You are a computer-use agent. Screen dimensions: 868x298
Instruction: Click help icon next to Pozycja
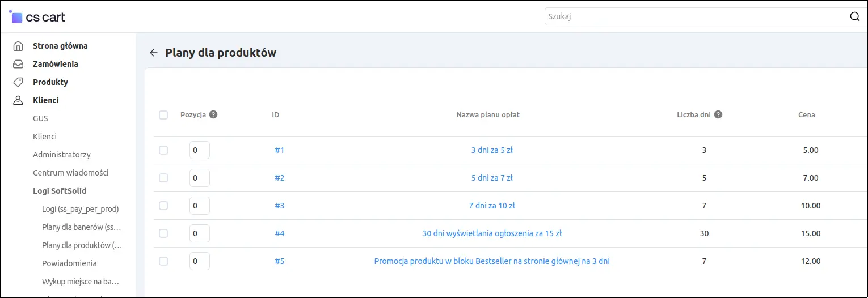pyautogui.click(x=213, y=114)
